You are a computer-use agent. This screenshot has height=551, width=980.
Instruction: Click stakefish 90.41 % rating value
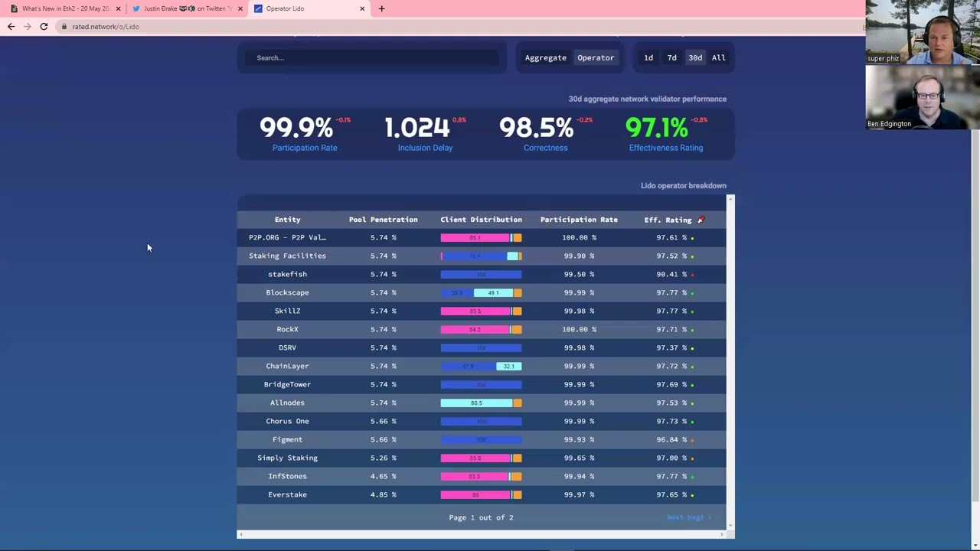point(671,274)
